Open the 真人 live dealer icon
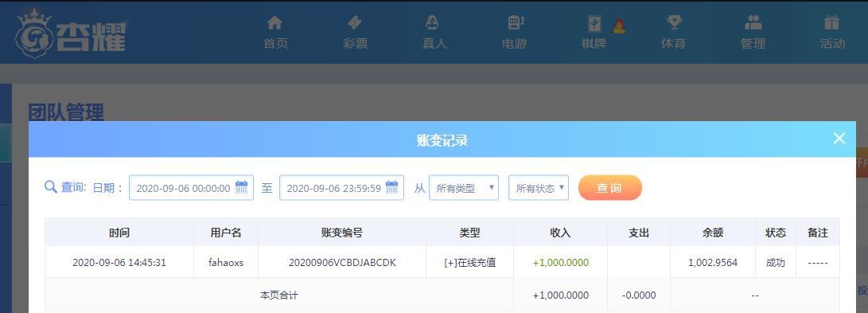868x313 pixels. (x=432, y=23)
